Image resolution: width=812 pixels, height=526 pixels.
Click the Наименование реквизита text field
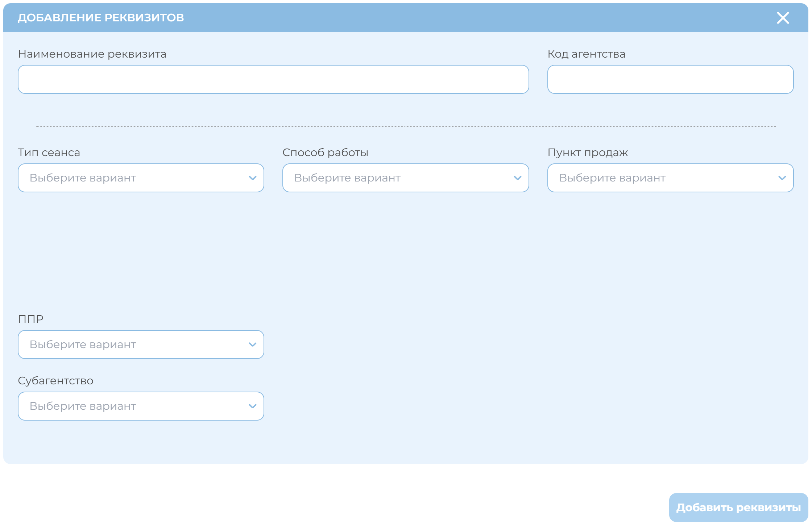(x=273, y=79)
